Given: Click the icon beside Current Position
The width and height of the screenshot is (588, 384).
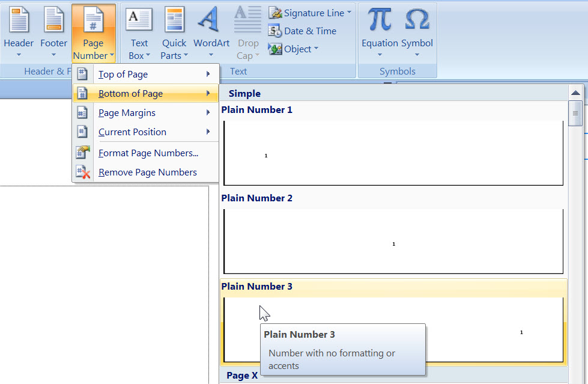Looking at the screenshot, I should point(82,132).
